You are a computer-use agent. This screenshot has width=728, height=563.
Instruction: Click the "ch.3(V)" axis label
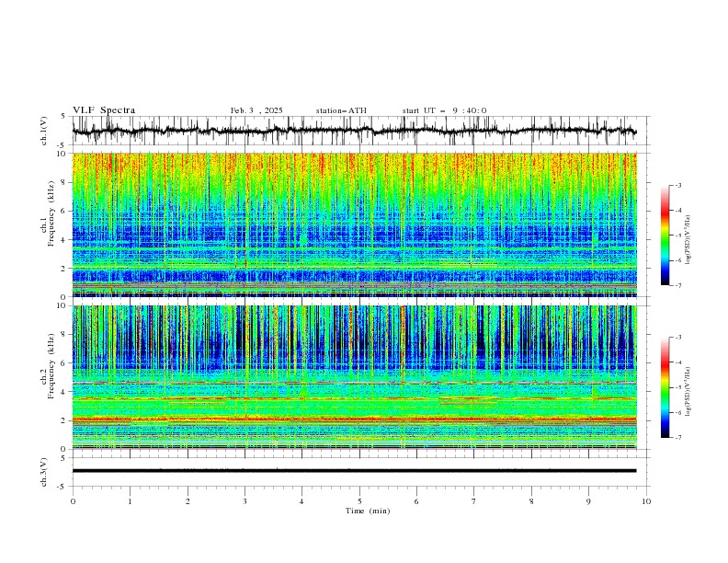click(44, 472)
